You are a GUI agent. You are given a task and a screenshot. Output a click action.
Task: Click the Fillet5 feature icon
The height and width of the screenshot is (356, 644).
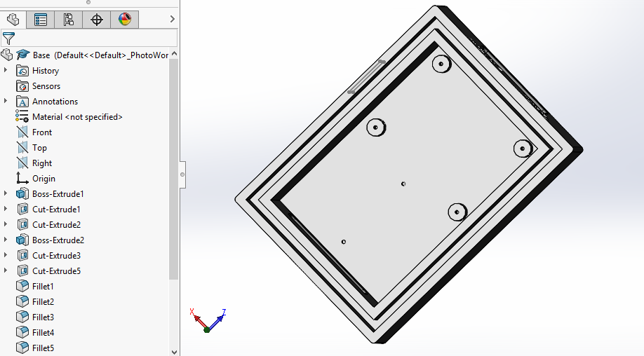tap(22, 348)
